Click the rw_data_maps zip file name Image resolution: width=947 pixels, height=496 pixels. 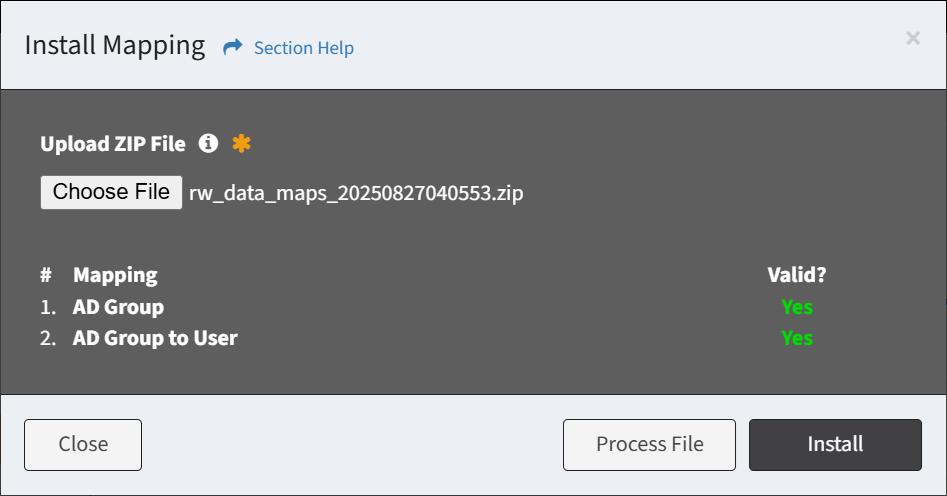[356, 193]
